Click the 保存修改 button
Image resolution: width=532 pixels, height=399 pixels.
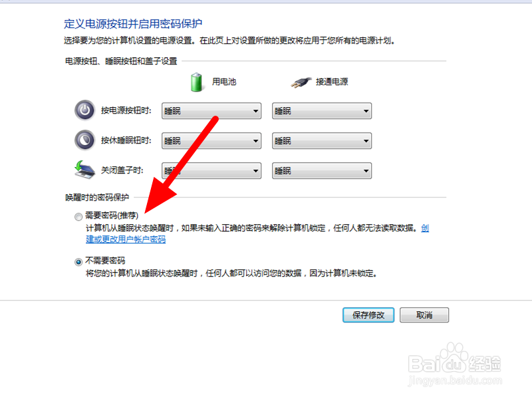pos(368,315)
